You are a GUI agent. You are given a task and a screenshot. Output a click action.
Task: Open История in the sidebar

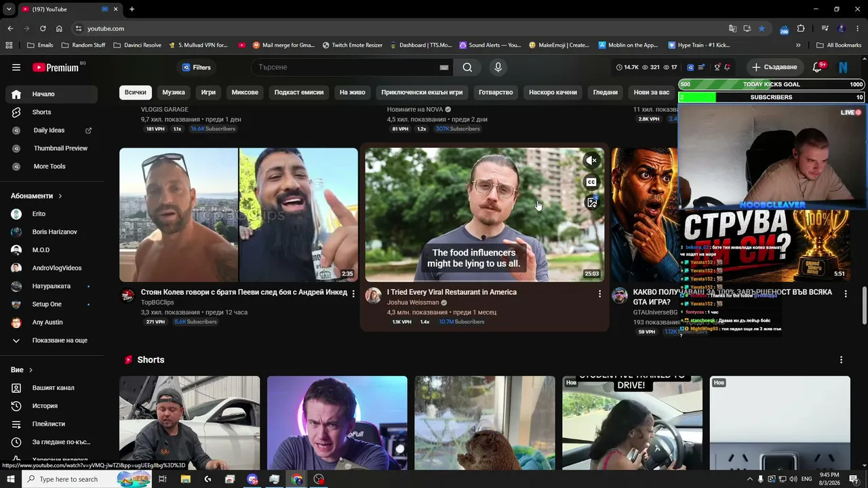[x=52, y=406]
